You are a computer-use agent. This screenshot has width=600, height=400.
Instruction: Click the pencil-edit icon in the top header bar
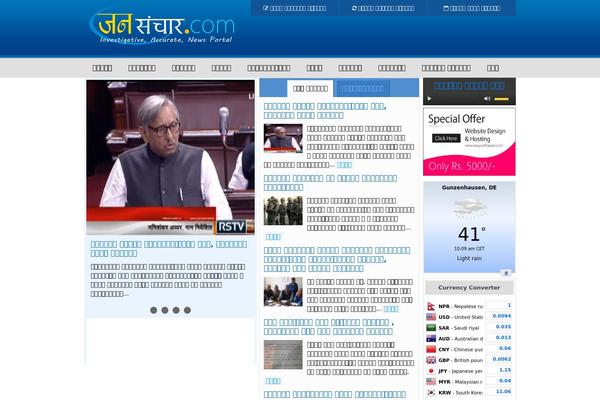pyautogui.click(x=266, y=8)
